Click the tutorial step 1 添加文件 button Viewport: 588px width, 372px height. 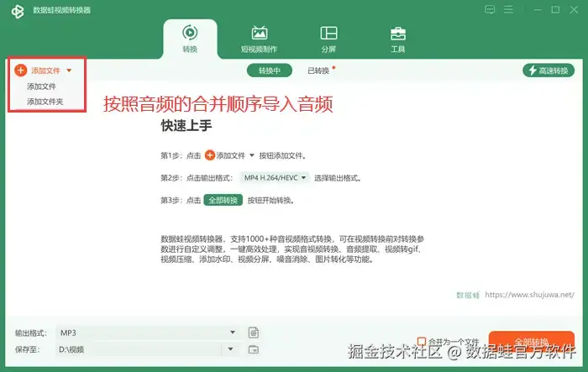click(x=229, y=155)
